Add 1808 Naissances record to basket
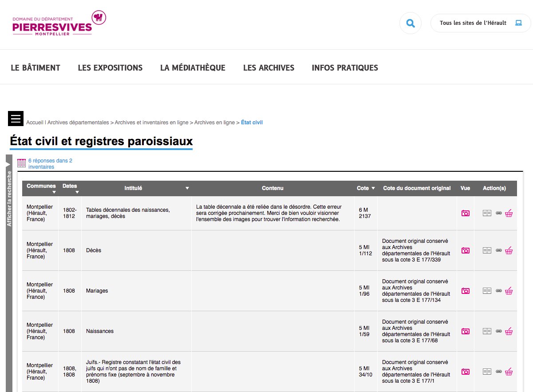 tap(509, 331)
